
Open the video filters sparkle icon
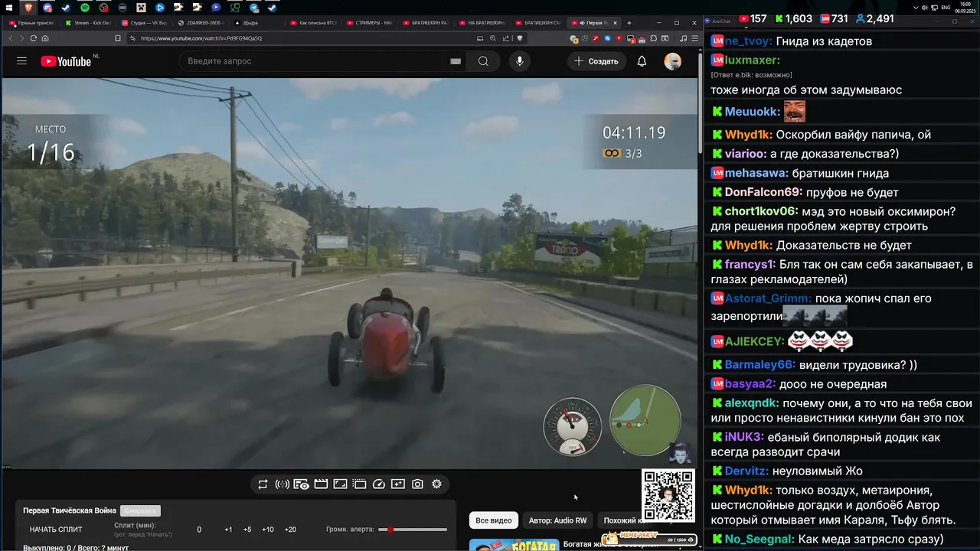(x=398, y=484)
